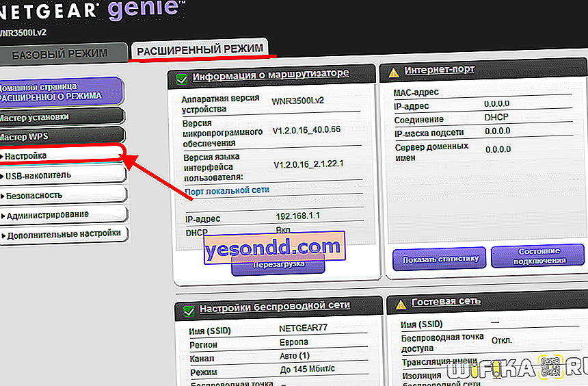Expand Дополнительные настройки section

point(63,233)
